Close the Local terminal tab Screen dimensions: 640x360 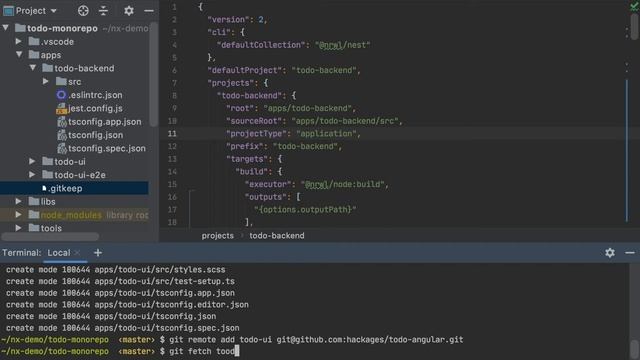[x=78, y=253]
